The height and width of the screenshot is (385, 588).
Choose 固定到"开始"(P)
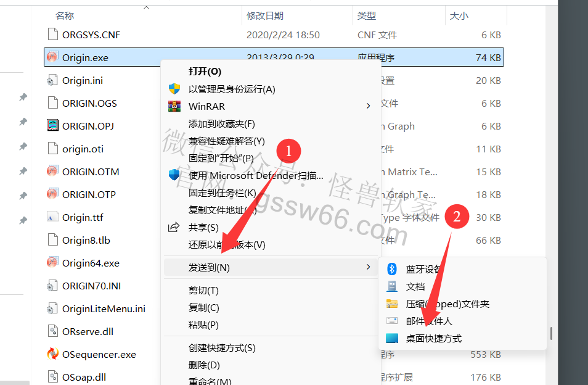pos(221,159)
